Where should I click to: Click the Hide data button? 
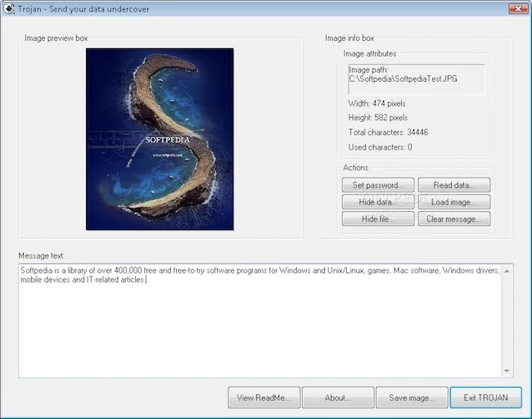pos(378,202)
